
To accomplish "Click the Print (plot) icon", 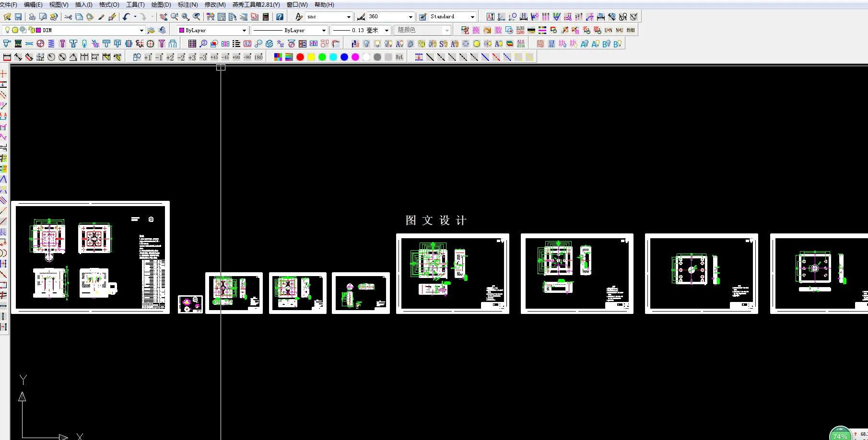I will pyautogui.click(x=32, y=17).
